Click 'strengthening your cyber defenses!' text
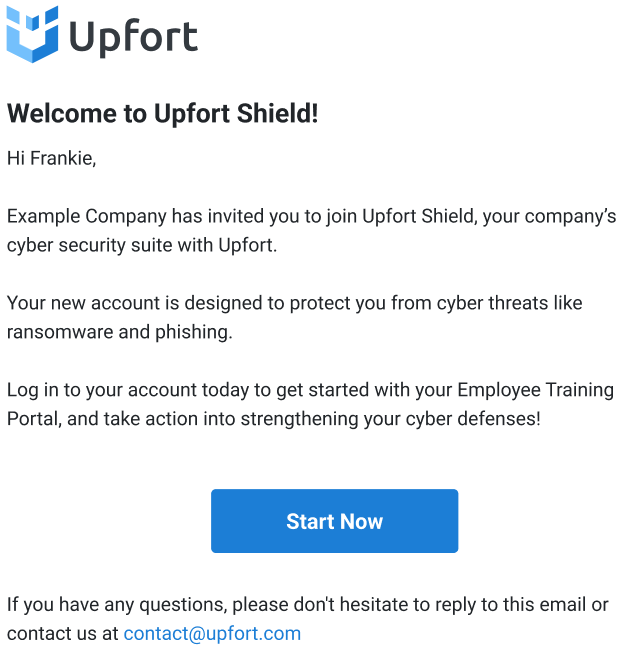This screenshot has height=651, width=627. 391,419
